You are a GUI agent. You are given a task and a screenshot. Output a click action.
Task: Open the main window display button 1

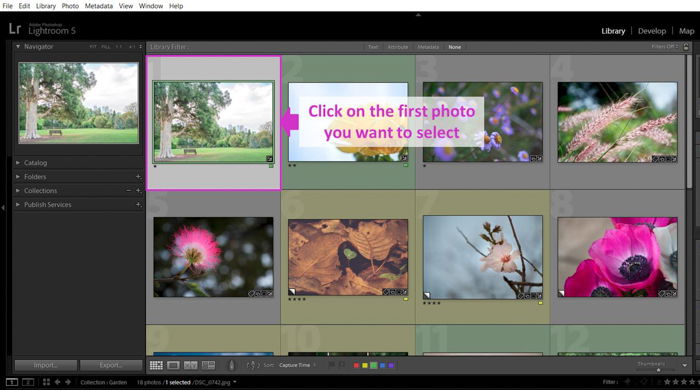(12, 382)
